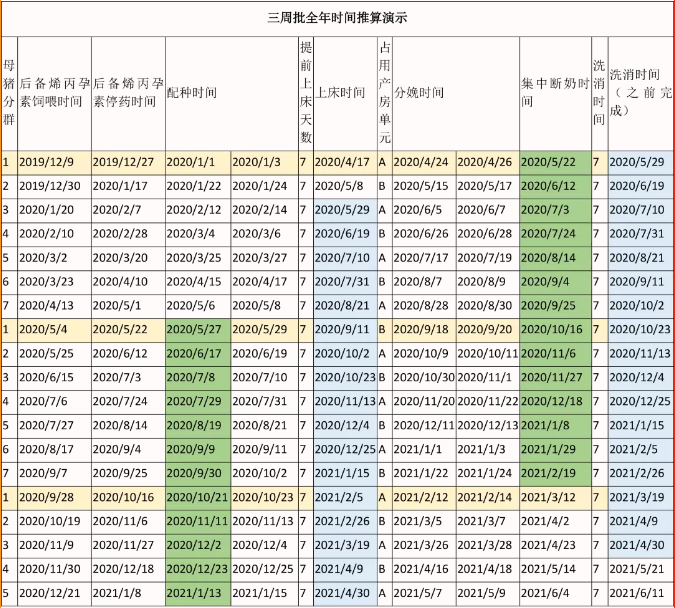Select the cell 2020/5/6
This screenshot has height=608, width=675.
tap(198, 306)
